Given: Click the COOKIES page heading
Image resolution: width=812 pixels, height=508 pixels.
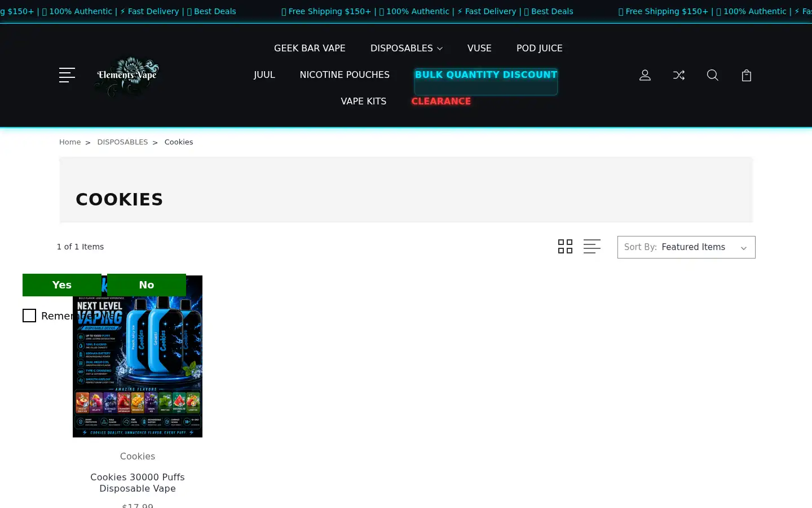Looking at the screenshot, I should coord(120,199).
